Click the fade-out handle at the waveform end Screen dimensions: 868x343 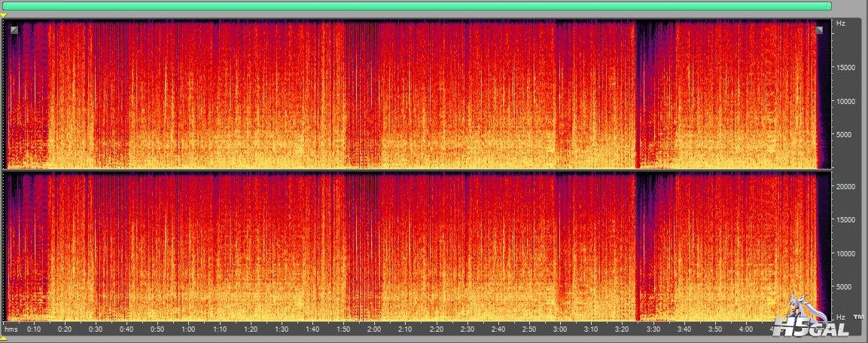pyautogui.click(x=819, y=30)
